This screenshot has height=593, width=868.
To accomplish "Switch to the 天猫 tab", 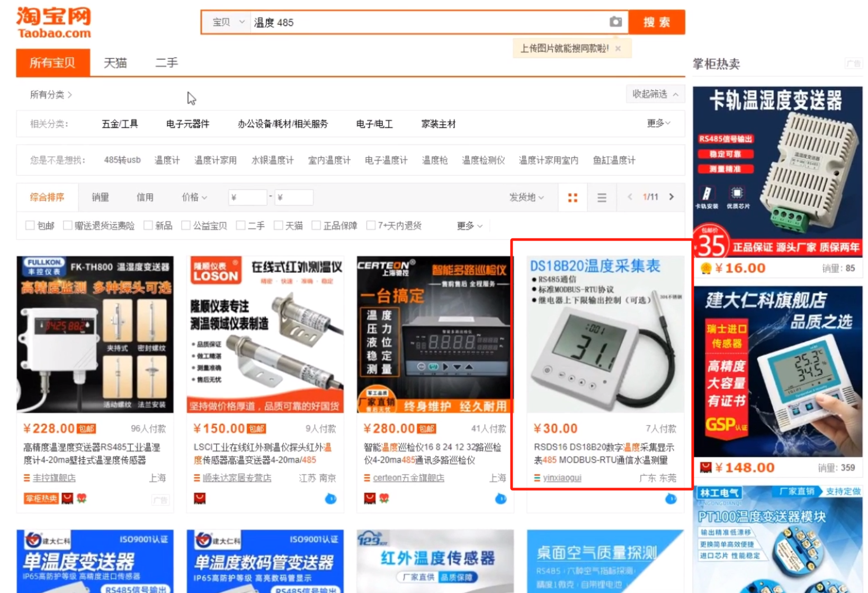I will pyautogui.click(x=115, y=63).
